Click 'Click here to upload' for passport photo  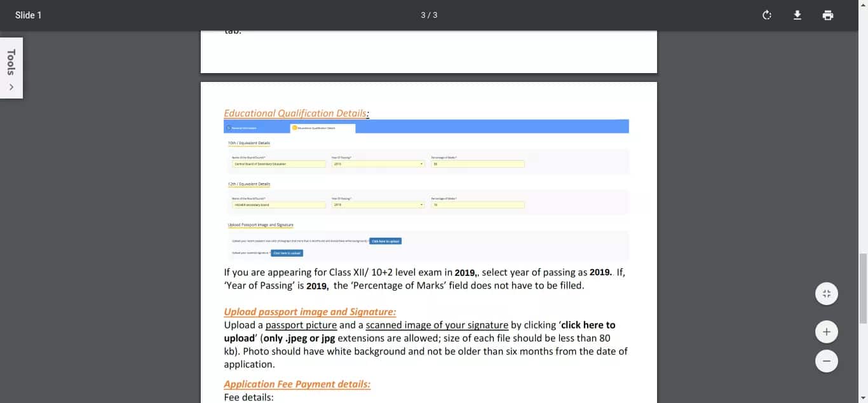click(386, 241)
